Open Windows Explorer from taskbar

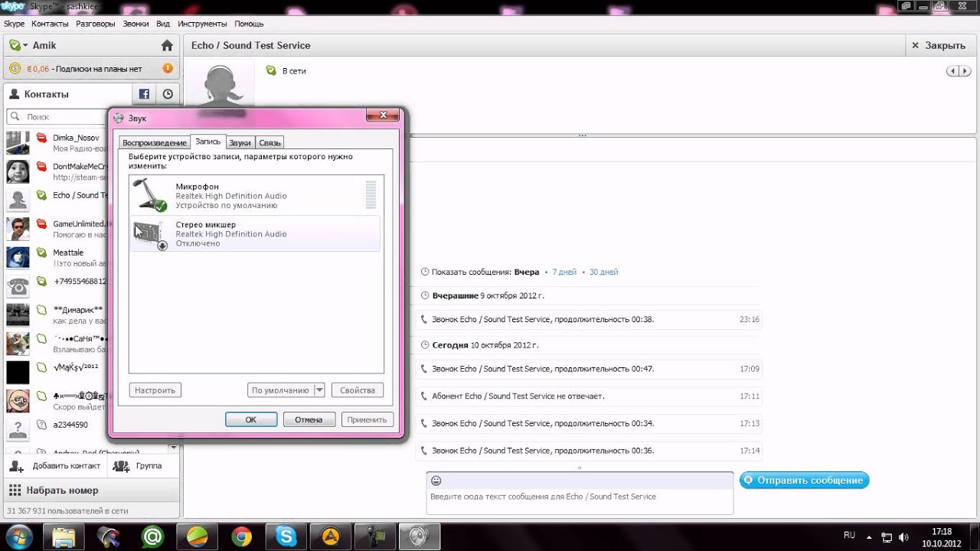click(64, 536)
